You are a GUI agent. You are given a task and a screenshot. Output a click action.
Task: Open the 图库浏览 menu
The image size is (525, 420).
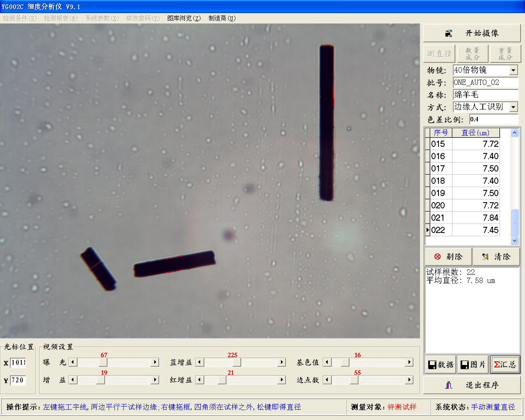pos(184,18)
